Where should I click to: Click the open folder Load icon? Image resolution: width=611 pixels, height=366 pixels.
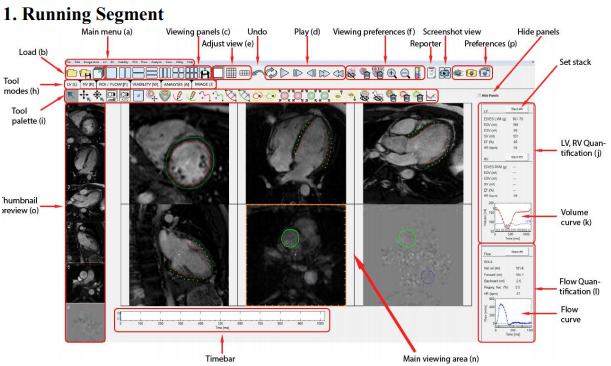pos(71,73)
